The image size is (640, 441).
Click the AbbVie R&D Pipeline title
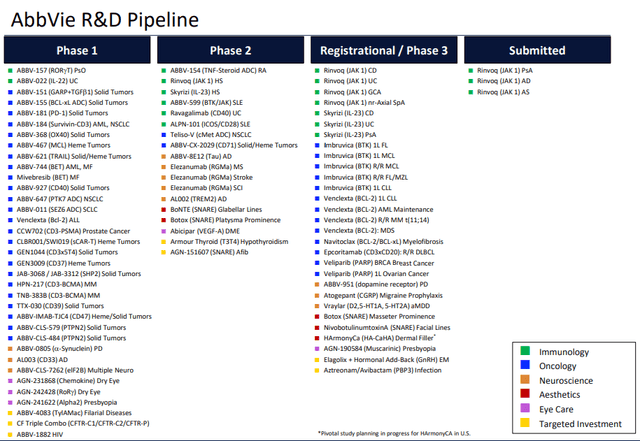point(105,20)
